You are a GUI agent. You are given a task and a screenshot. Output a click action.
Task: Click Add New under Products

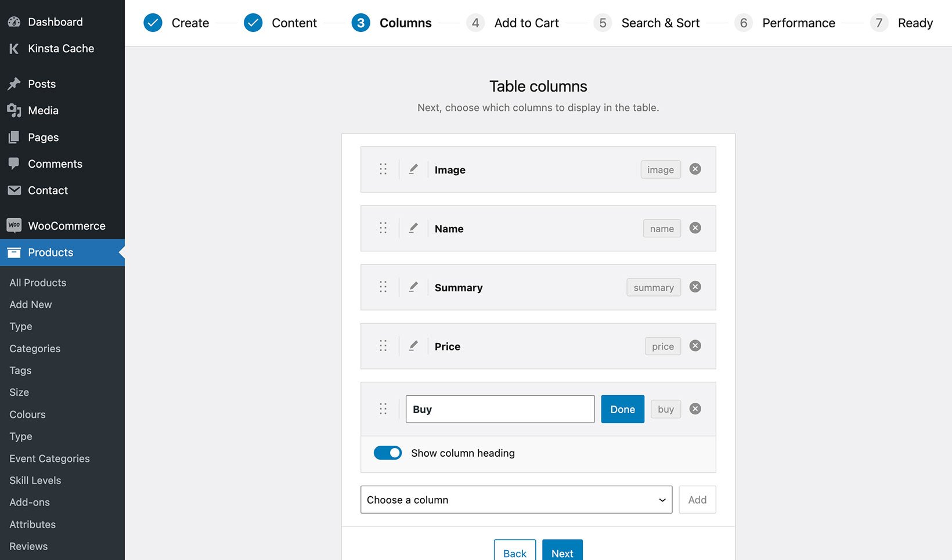[30, 304]
